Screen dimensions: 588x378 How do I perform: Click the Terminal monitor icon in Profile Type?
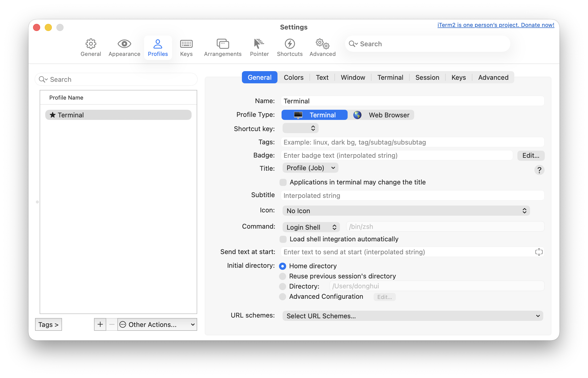(298, 115)
